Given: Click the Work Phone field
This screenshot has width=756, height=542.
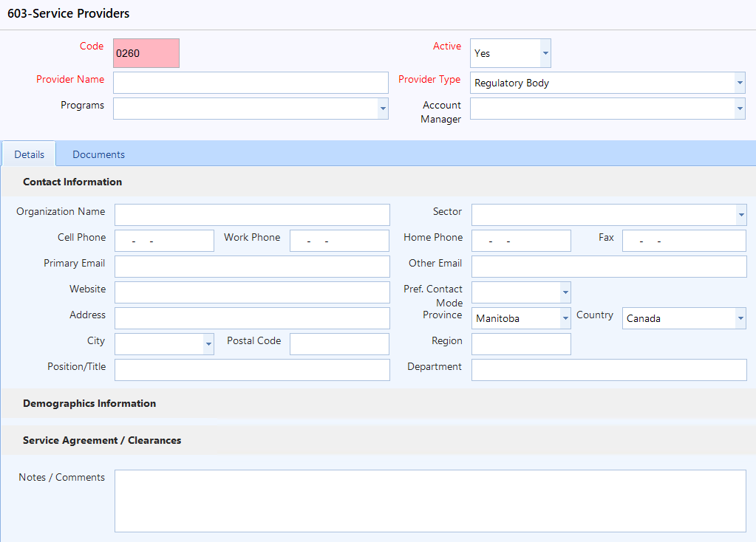Looking at the screenshot, I should click(x=339, y=241).
